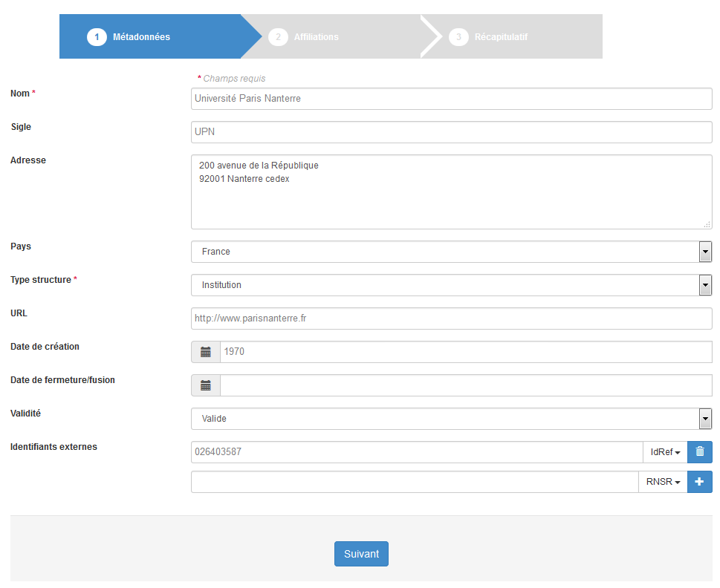
Task: Focus the Nom input field
Action: coord(451,99)
